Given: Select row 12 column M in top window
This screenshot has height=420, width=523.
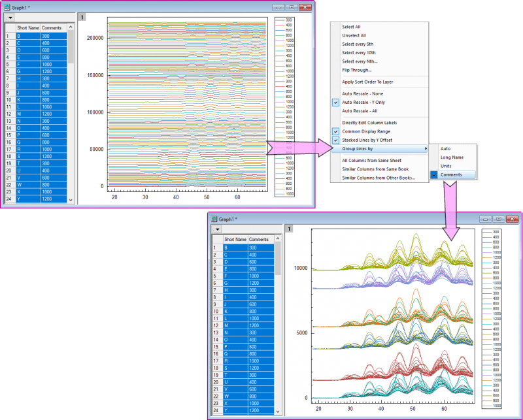Looking at the screenshot, I should click(28, 114).
